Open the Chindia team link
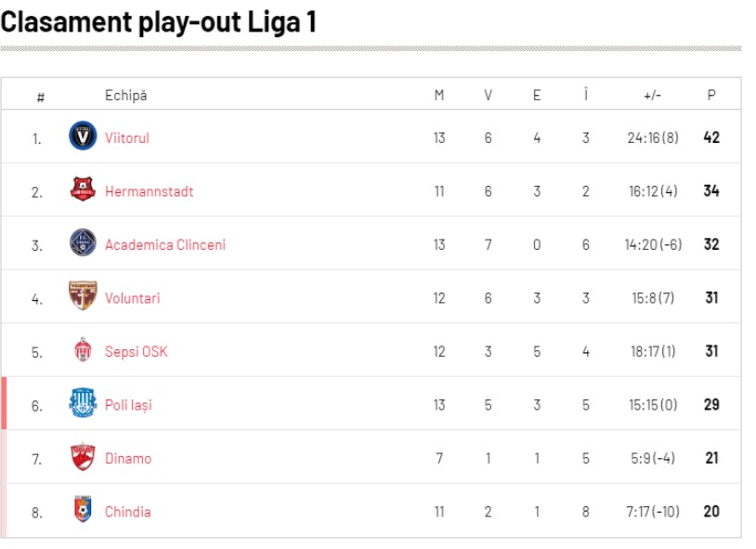The height and width of the screenshot is (549, 756). 127,512
